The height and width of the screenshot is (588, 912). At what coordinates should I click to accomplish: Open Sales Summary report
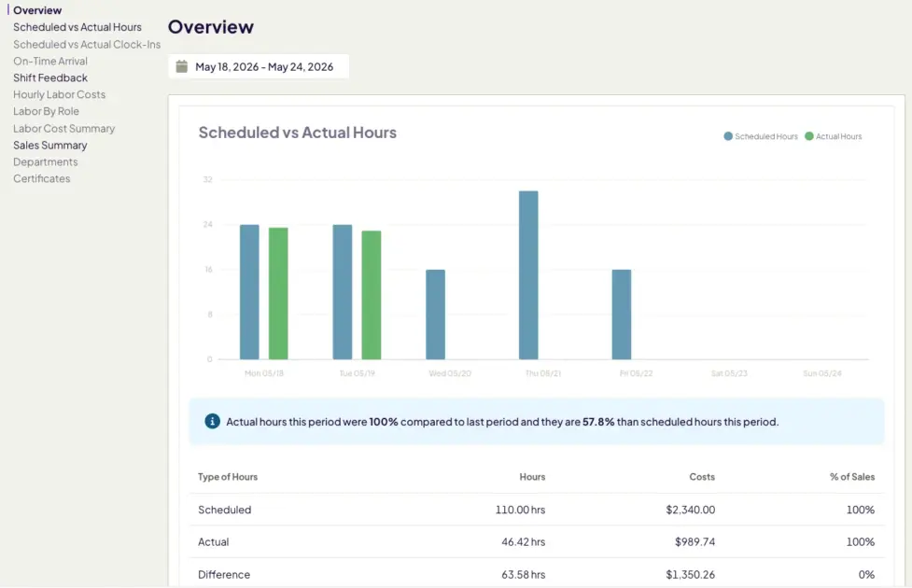click(x=50, y=146)
